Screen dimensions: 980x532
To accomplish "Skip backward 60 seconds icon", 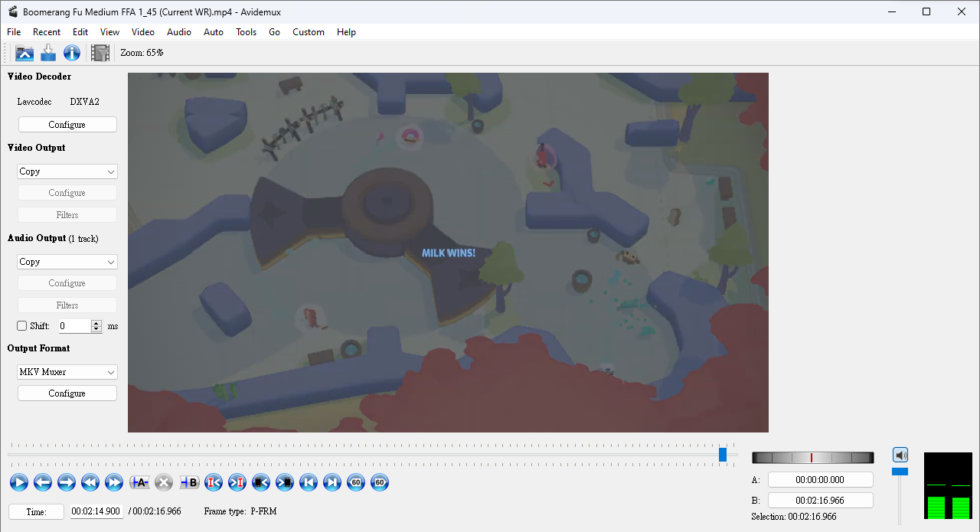I will point(356,482).
